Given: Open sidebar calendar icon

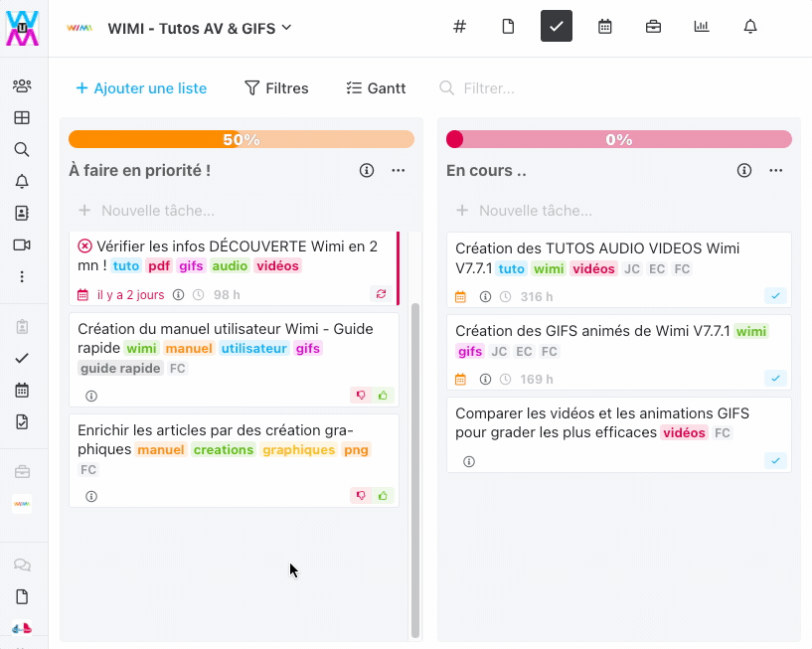Looking at the screenshot, I should tap(22, 390).
